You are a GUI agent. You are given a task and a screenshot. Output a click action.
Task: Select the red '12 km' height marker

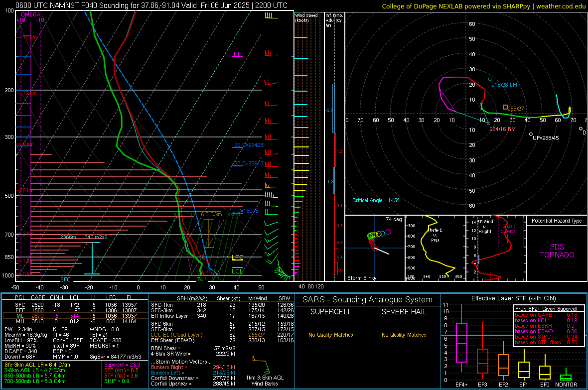pos(29,93)
